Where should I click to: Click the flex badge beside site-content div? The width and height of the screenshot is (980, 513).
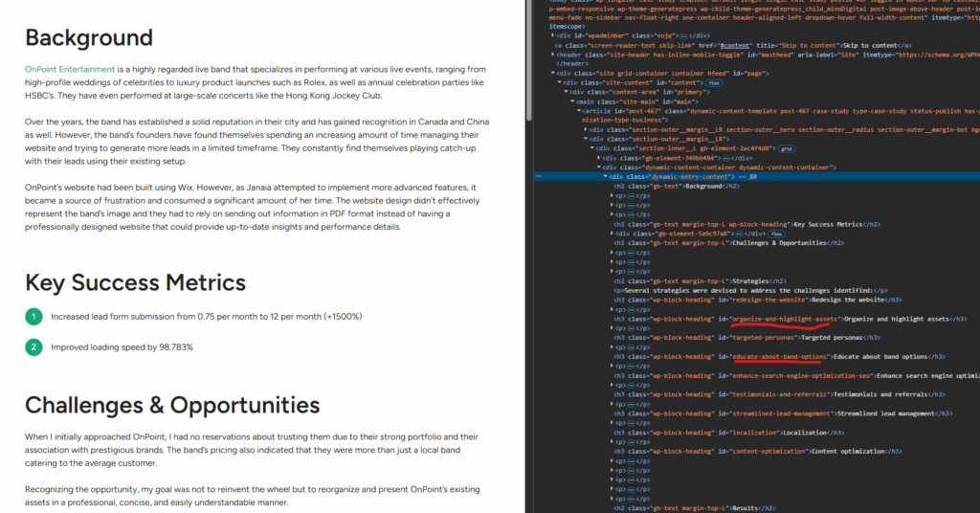point(713,82)
